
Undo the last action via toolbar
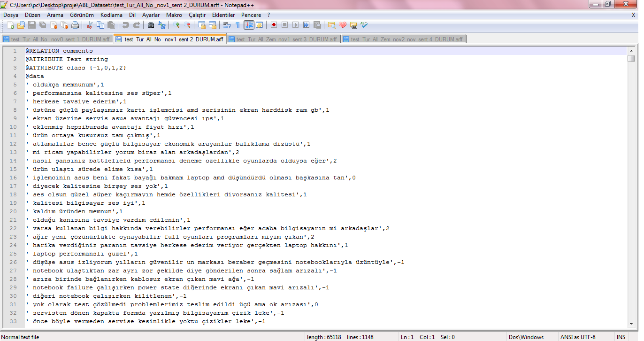pos(125,25)
